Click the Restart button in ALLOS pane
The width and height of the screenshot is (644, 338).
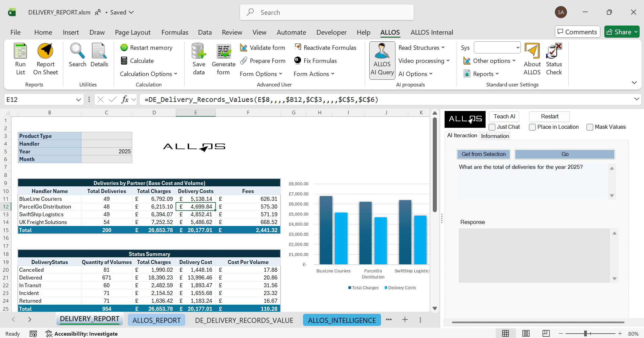550,116
